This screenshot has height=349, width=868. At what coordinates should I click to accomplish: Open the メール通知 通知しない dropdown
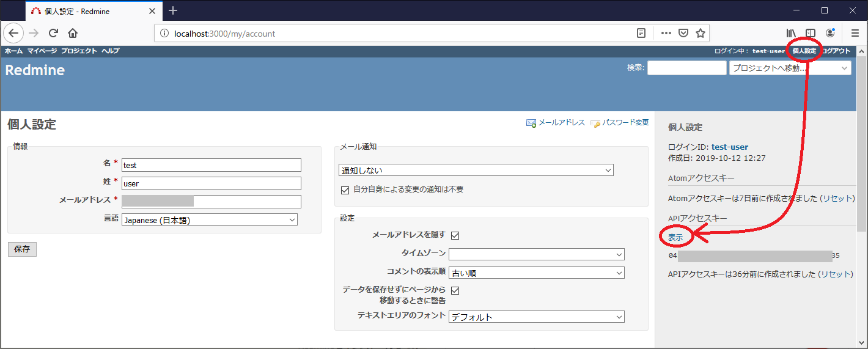point(476,170)
